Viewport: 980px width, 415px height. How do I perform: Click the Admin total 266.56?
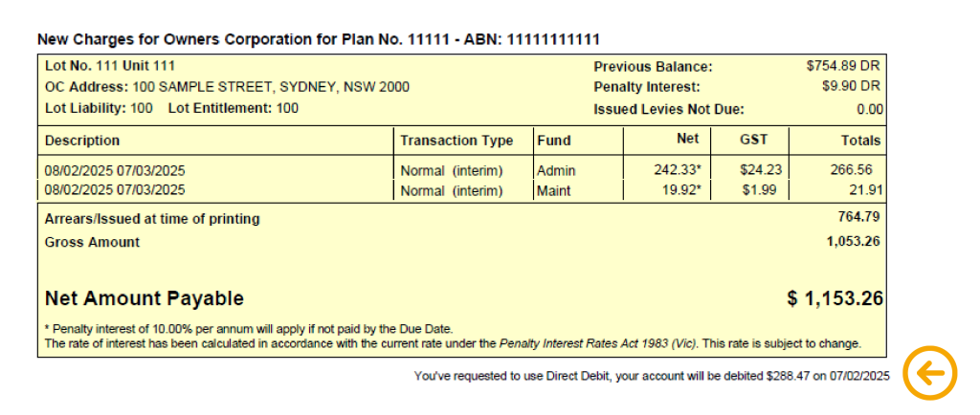tap(851, 170)
